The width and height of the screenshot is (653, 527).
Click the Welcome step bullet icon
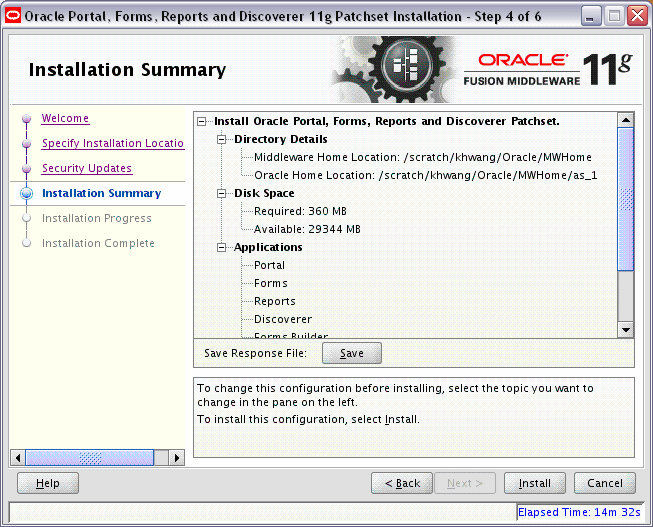tap(27, 119)
